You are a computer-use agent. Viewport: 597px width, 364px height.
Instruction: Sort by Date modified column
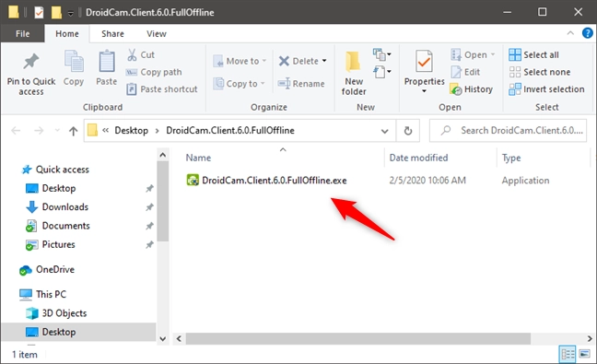[x=418, y=158]
